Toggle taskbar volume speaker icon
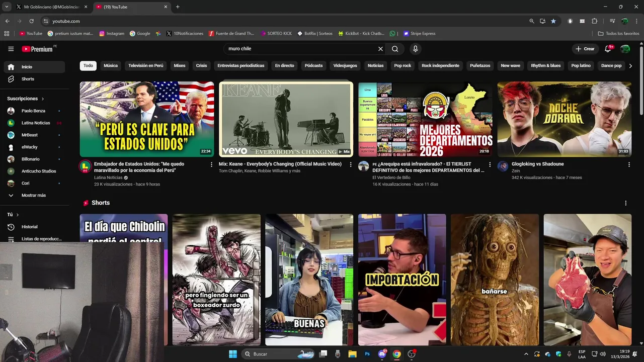The height and width of the screenshot is (362, 644). (603, 354)
